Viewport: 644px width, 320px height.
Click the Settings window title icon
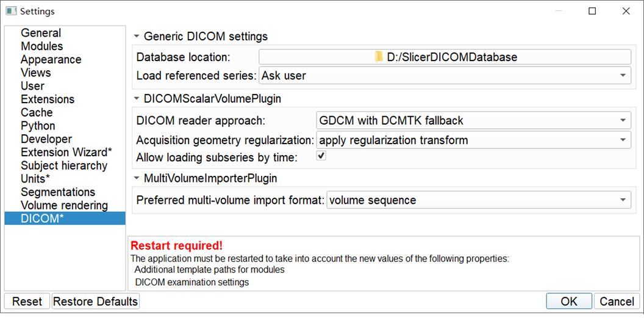pos(11,11)
